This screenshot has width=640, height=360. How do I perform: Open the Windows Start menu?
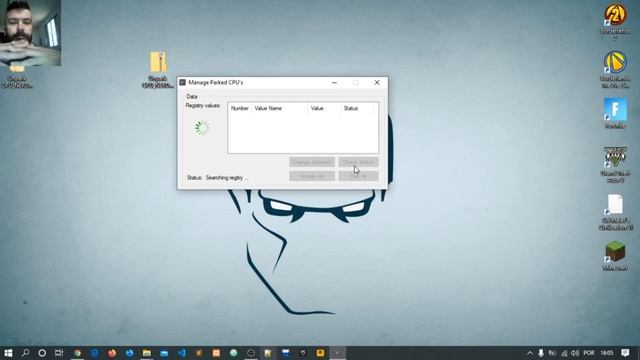(x=8, y=353)
